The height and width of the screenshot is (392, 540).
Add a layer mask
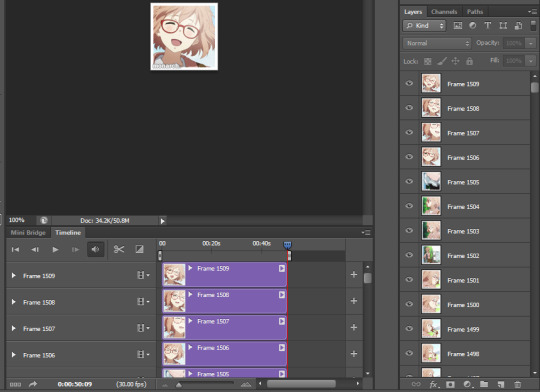(450, 384)
